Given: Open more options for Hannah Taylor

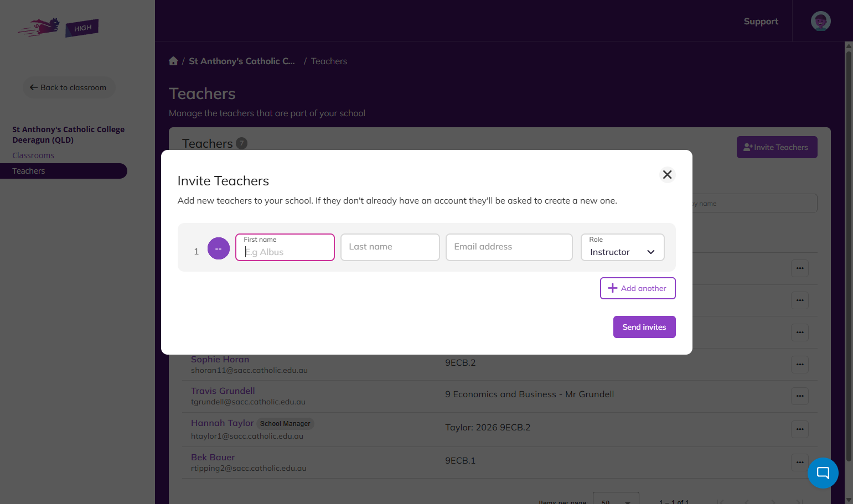Looking at the screenshot, I should 800,429.
